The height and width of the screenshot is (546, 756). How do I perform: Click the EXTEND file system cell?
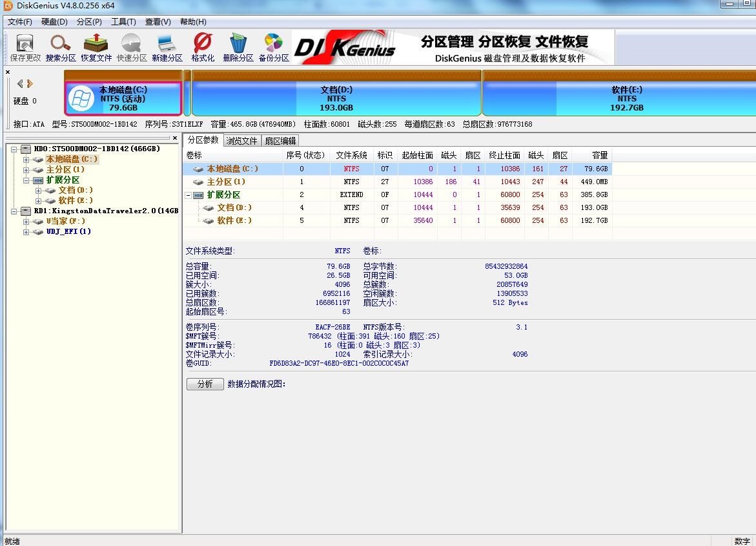[351, 195]
